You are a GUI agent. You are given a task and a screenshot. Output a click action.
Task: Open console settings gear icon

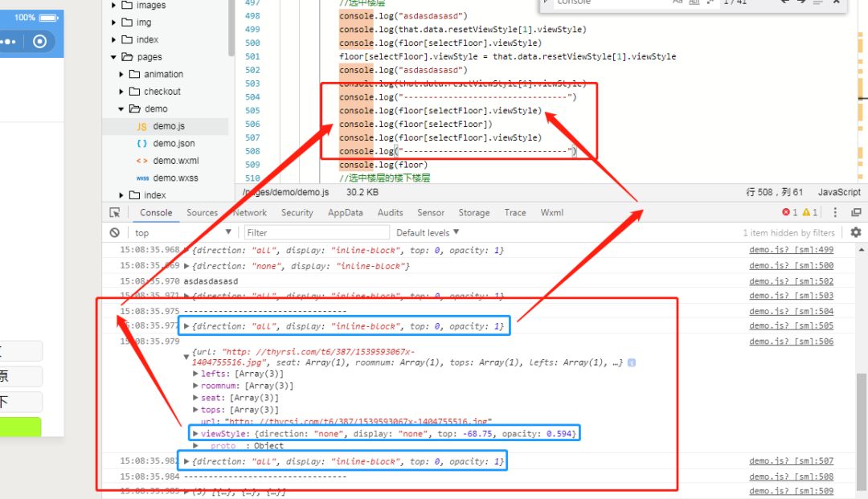pyautogui.click(x=856, y=232)
